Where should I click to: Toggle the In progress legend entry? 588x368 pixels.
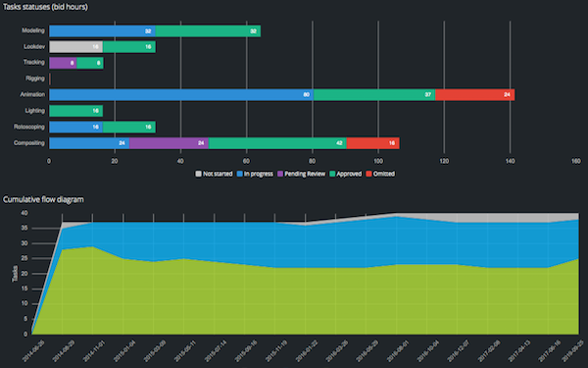[x=255, y=174]
